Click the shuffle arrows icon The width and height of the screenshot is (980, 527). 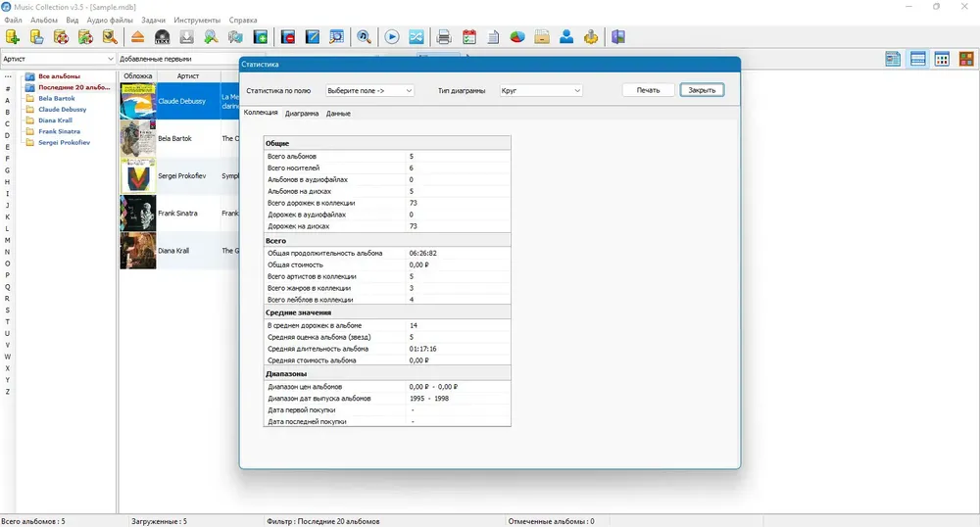(x=416, y=37)
